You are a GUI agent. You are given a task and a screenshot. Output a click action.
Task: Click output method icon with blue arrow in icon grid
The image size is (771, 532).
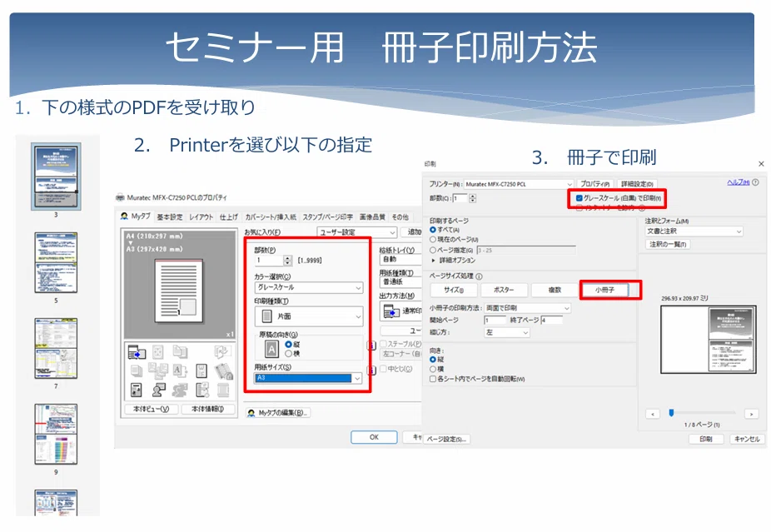[137, 352]
